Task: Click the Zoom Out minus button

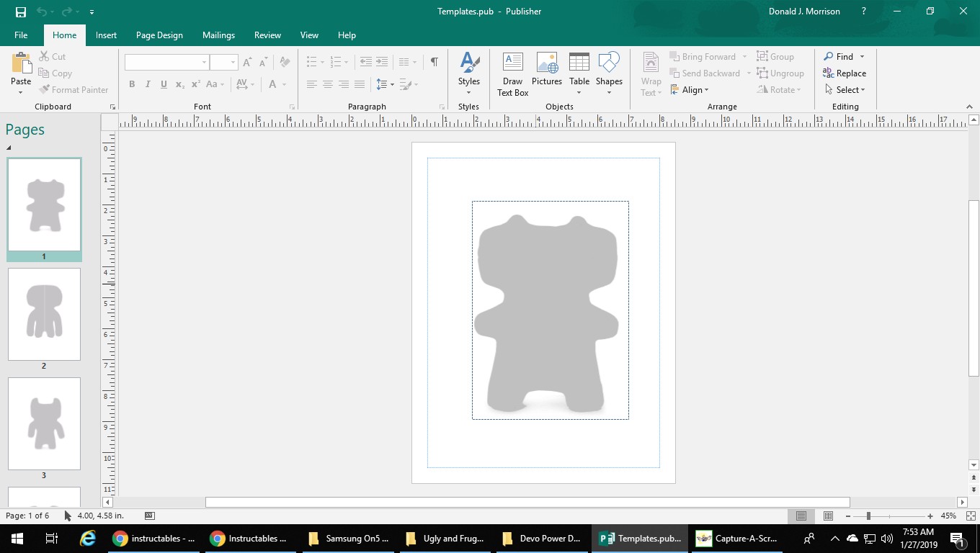Action: click(848, 516)
